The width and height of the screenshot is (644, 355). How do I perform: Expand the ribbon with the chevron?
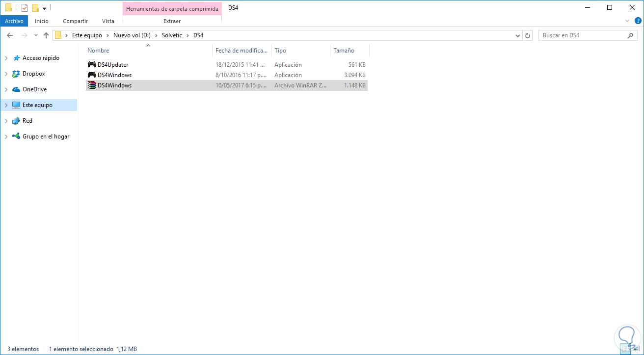pyautogui.click(x=627, y=21)
